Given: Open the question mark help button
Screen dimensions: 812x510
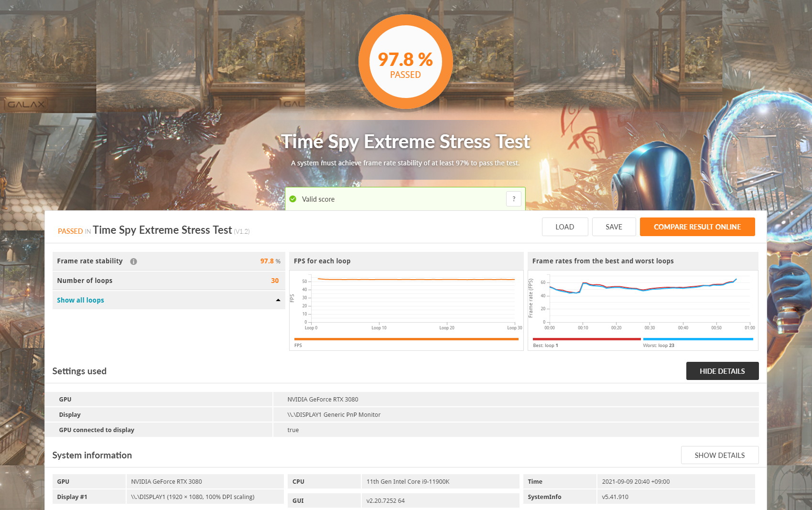Looking at the screenshot, I should click(x=514, y=199).
